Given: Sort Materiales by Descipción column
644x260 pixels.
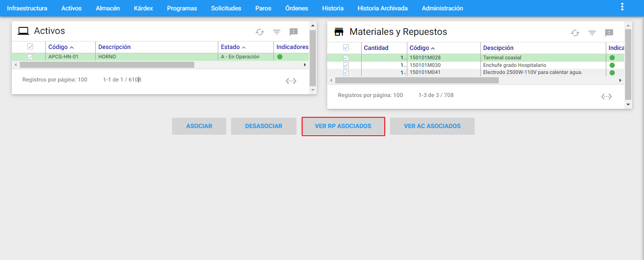Looking at the screenshot, I should (498, 48).
